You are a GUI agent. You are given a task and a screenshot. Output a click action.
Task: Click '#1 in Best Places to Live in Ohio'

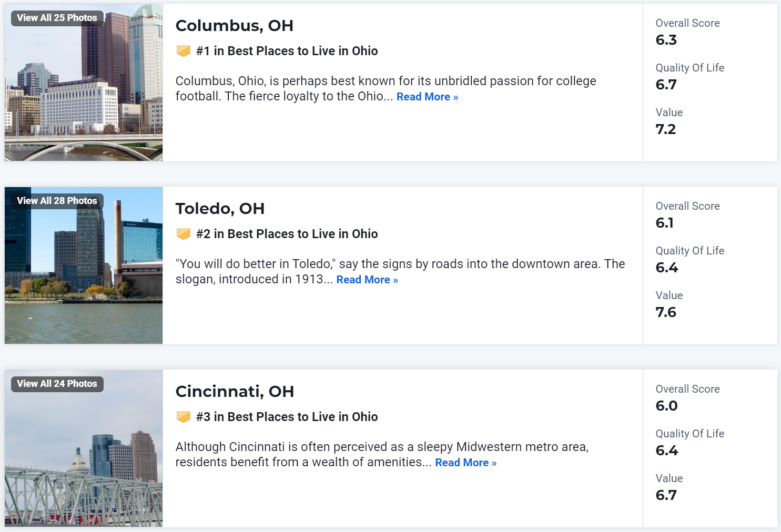click(x=287, y=51)
